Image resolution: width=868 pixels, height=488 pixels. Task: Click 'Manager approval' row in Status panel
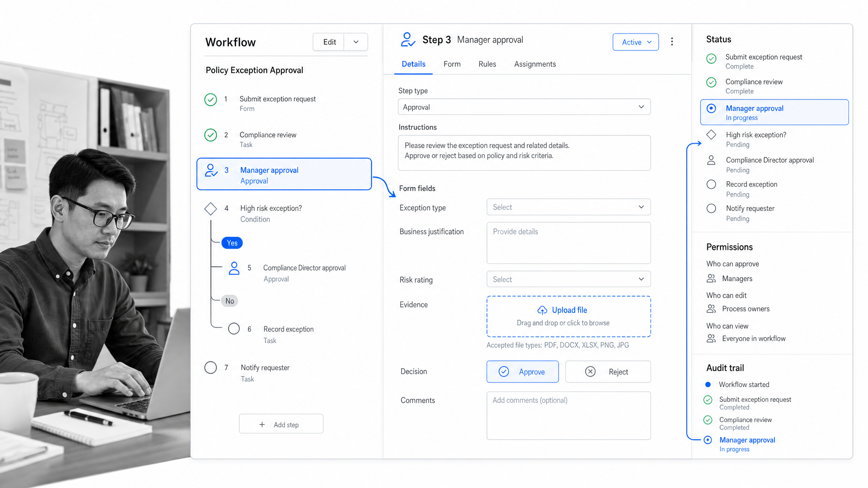coord(774,112)
